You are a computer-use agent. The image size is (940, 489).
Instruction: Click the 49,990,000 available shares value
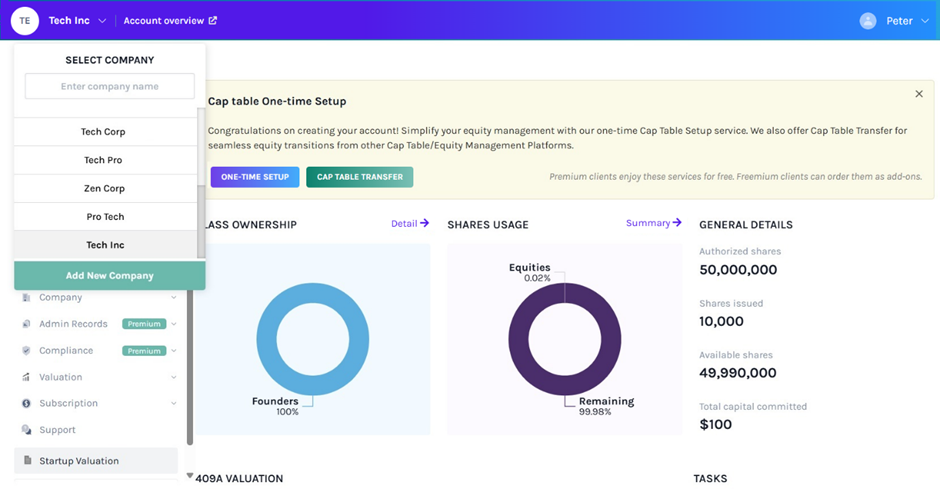737,373
